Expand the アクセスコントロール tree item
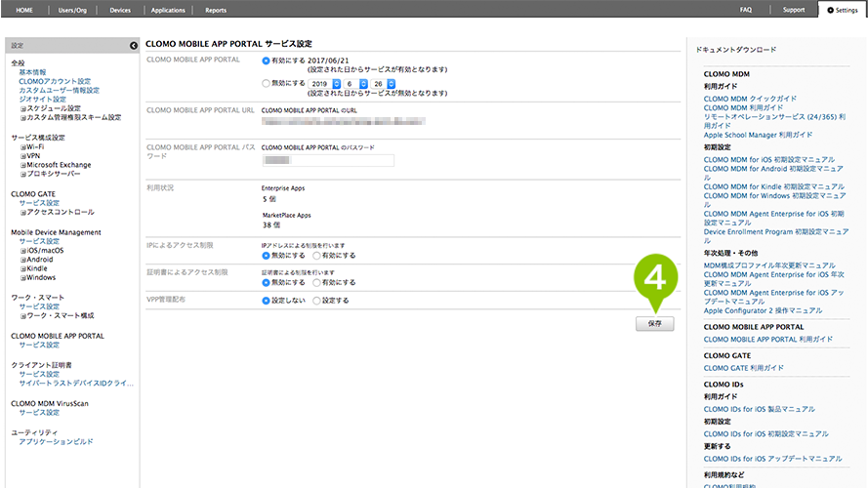Viewport: 868px width, 488px height. (23, 213)
